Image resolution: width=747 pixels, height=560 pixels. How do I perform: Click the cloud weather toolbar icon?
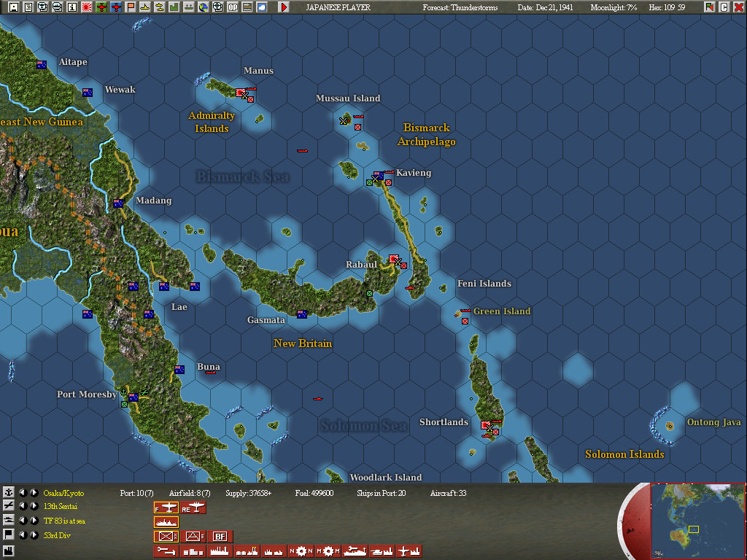(262, 7)
